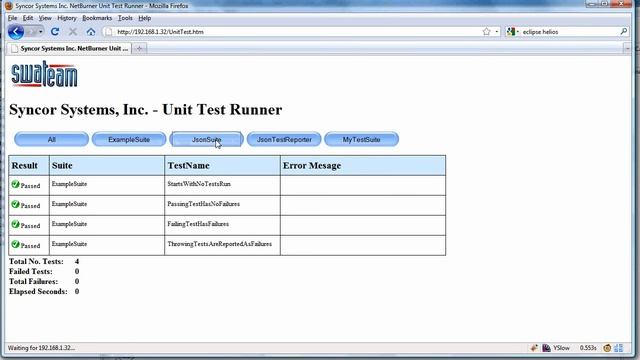Click the Firefox icon in title bar
Image resolution: width=640 pixels, height=360 pixels.
tap(9, 6)
